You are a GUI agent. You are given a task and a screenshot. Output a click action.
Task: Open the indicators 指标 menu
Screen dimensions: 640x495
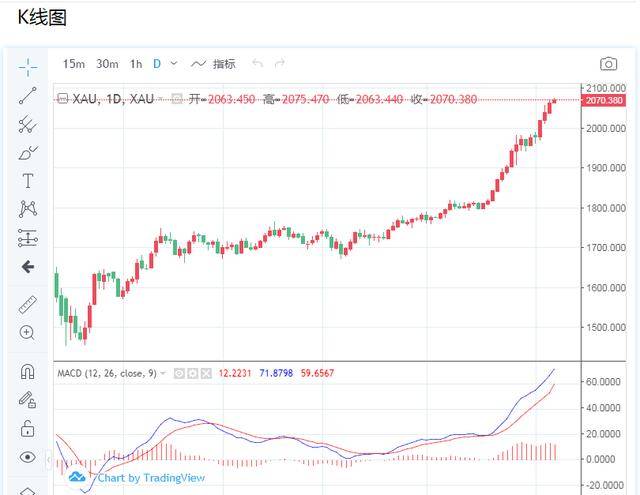[x=213, y=64]
